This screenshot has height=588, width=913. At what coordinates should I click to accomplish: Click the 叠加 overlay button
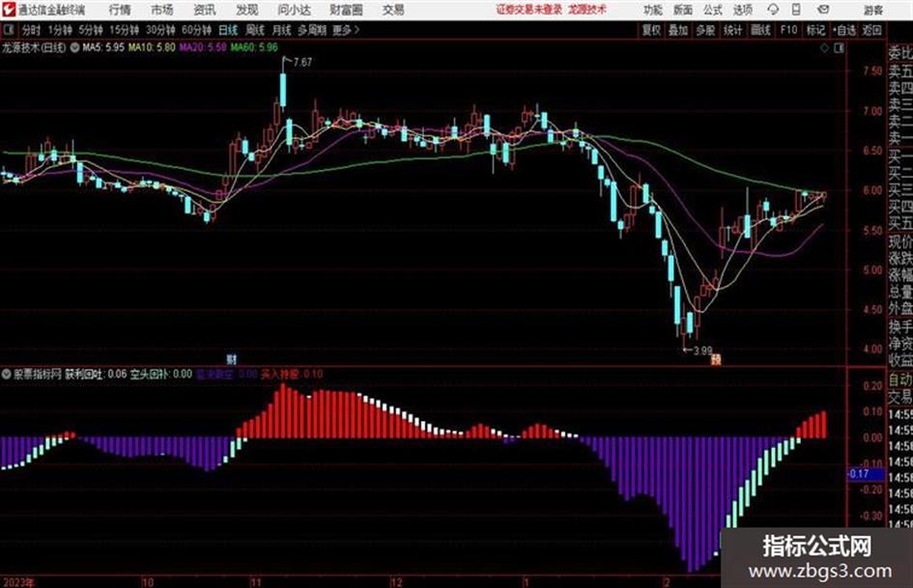pos(678,30)
